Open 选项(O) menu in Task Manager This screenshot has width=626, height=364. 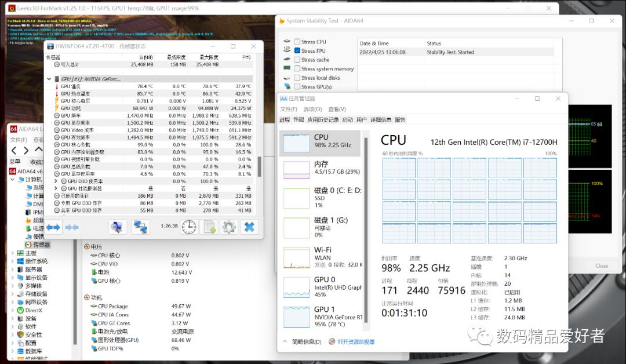312,109
